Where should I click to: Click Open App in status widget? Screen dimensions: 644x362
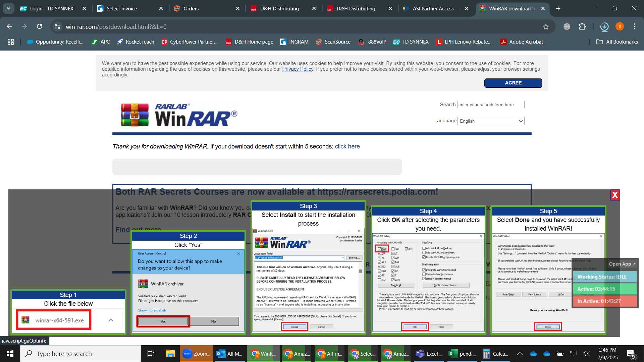pyautogui.click(x=622, y=264)
